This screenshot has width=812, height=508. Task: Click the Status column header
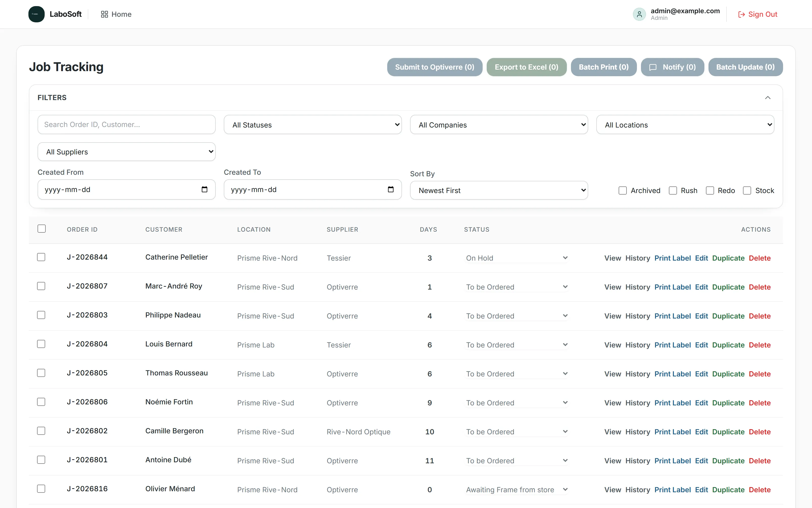tap(477, 229)
